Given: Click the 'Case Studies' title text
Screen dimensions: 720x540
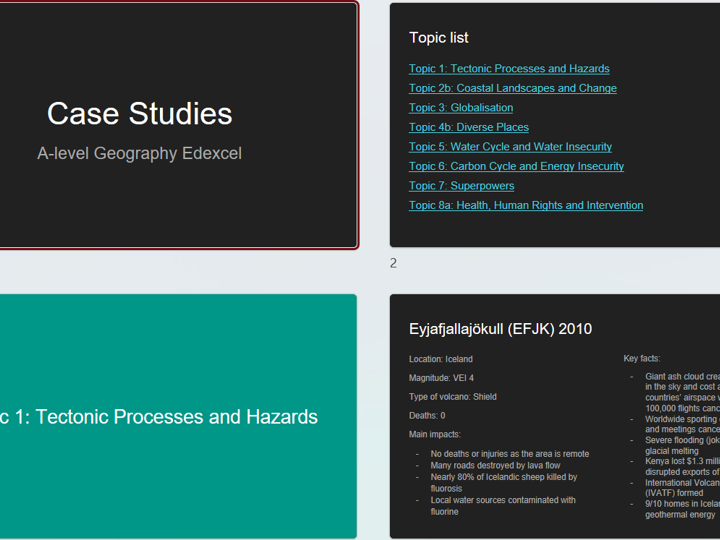Looking at the screenshot, I should [140, 113].
